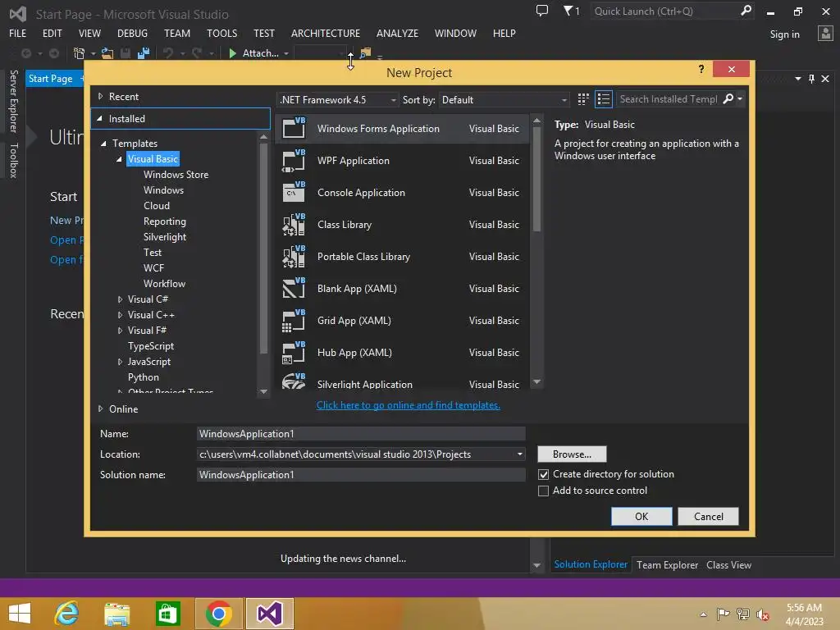Select TypeScript in the templates tree
The width and height of the screenshot is (840, 630).
[151, 346]
